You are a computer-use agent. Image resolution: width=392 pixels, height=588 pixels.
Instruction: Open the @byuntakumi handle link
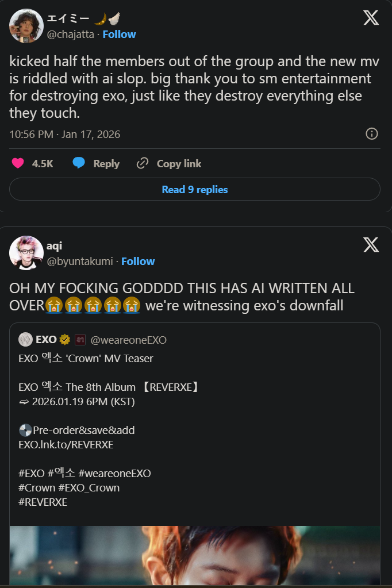coord(80,261)
